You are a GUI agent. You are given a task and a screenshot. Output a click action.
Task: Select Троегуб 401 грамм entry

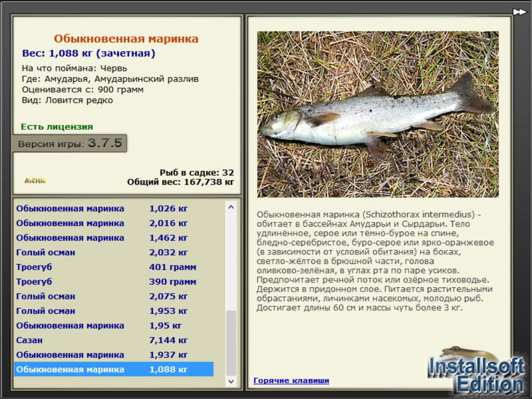pyautogui.click(x=114, y=267)
